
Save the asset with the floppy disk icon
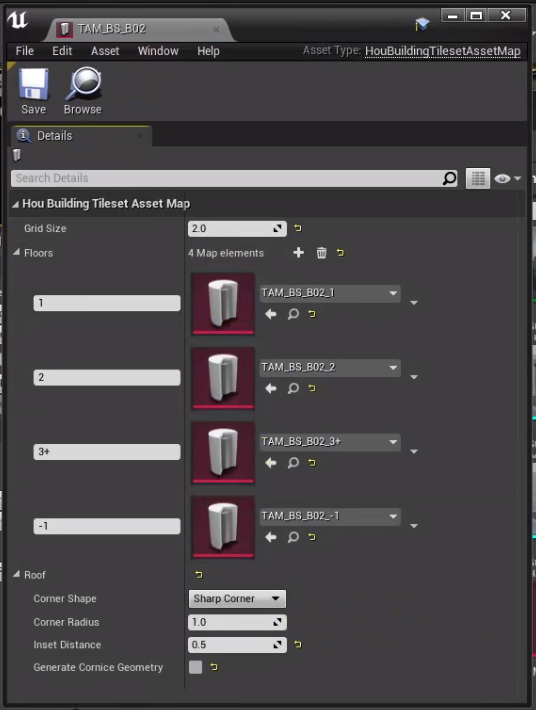tap(34, 91)
